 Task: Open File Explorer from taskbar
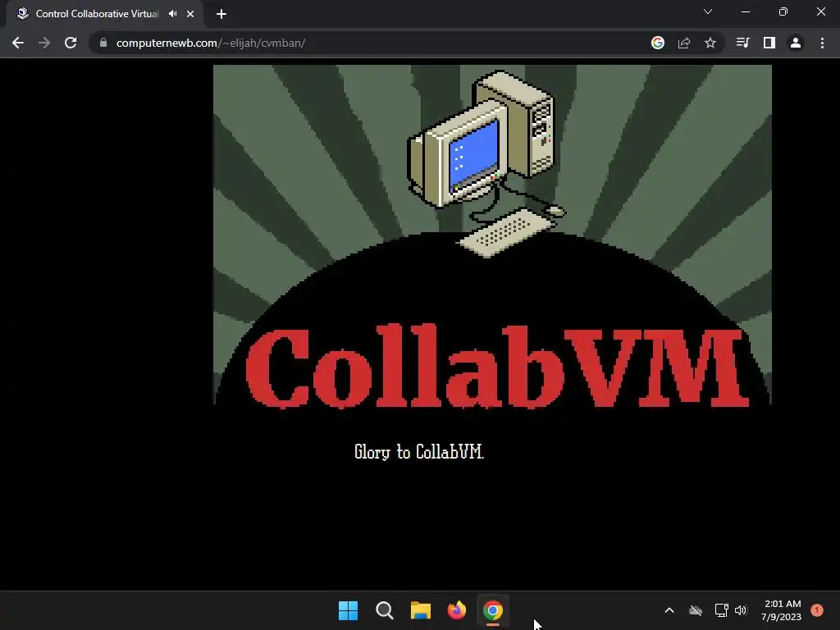421,610
